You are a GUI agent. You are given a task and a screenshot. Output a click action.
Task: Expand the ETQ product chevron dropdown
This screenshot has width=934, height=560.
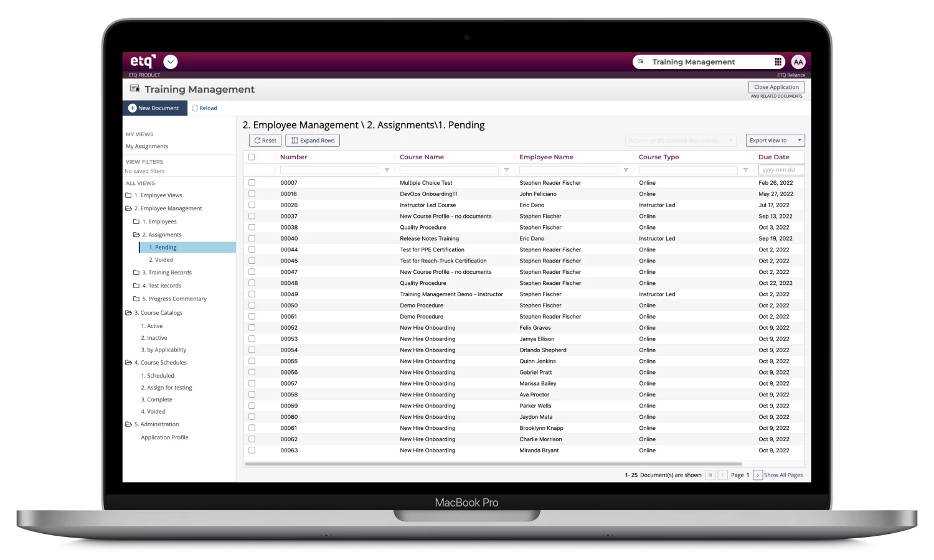click(x=170, y=62)
